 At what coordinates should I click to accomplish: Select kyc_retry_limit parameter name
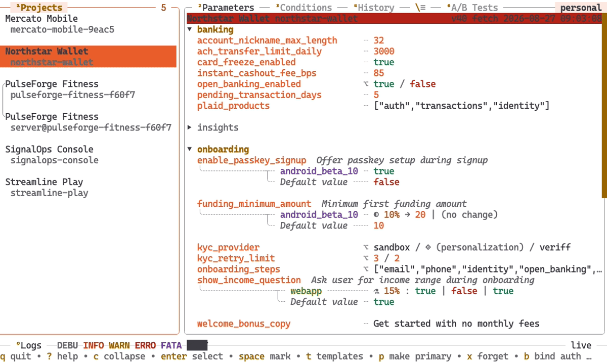[236, 258]
